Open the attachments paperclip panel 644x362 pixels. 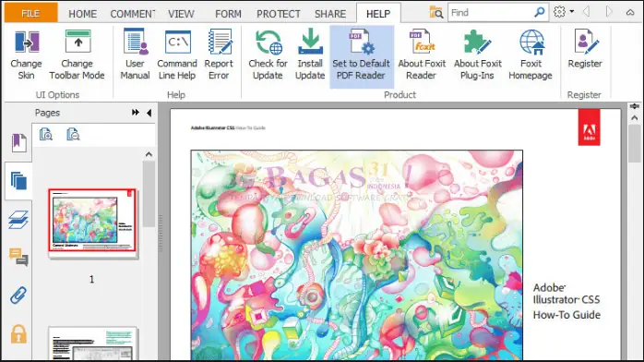tap(18, 295)
